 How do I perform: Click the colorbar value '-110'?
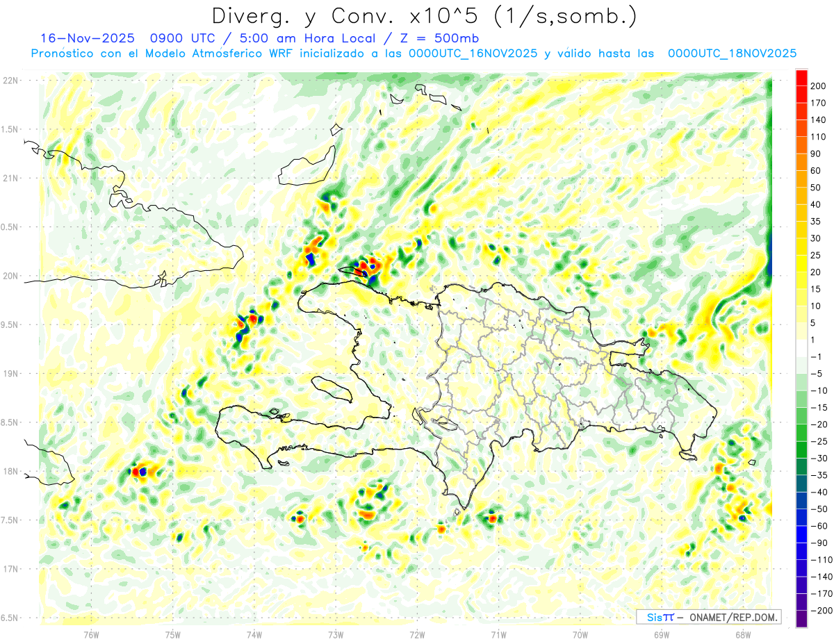[822, 560]
